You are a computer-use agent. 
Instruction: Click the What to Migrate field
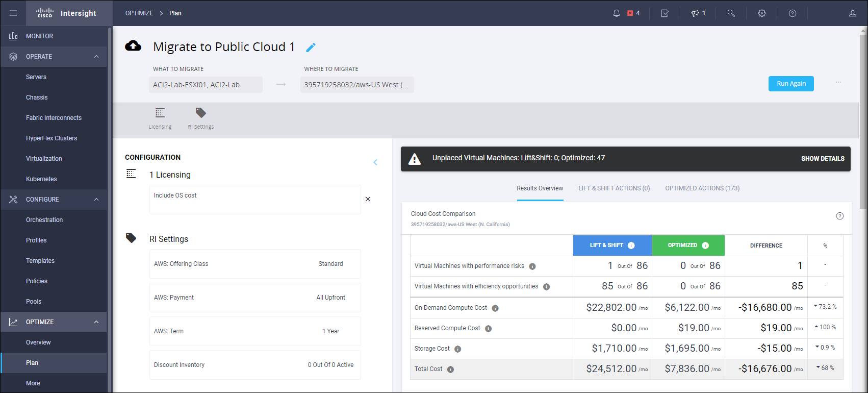(206, 85)
